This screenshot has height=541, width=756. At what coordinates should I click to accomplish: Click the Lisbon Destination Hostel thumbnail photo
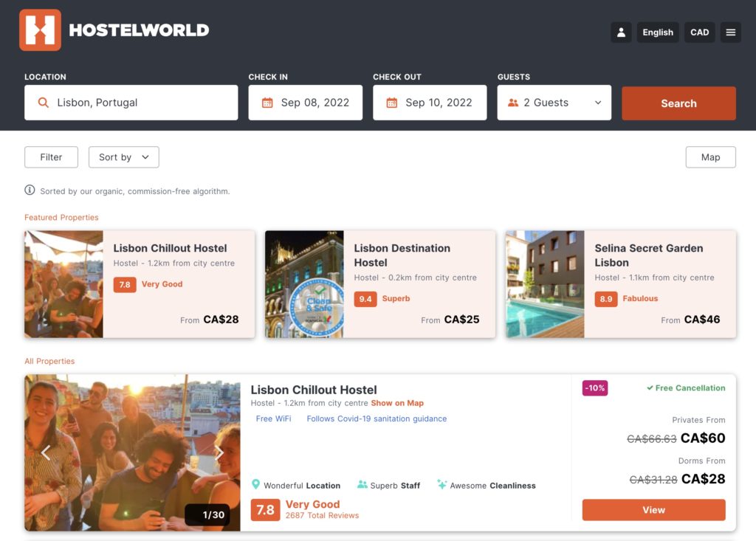click(304, 283)
